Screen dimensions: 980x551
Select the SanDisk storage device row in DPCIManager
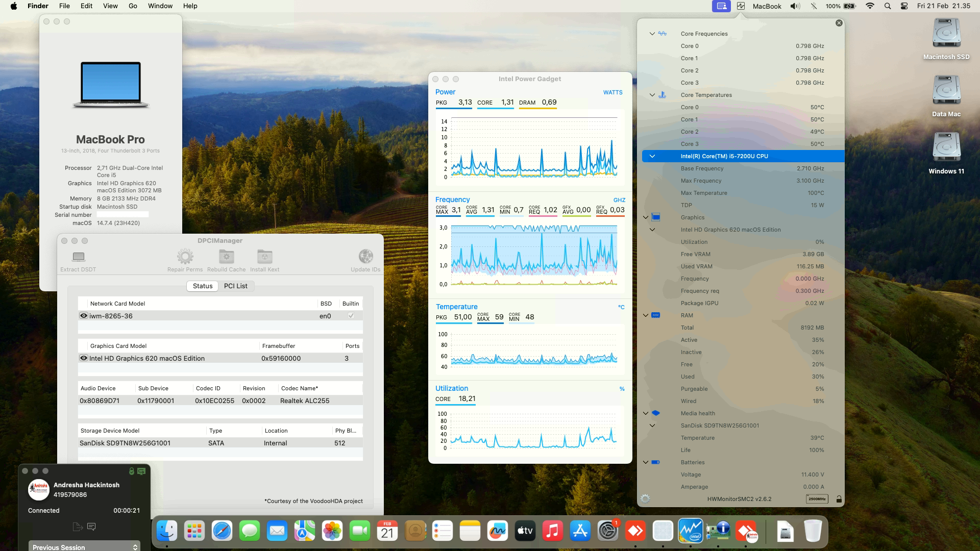click(220, 443)
